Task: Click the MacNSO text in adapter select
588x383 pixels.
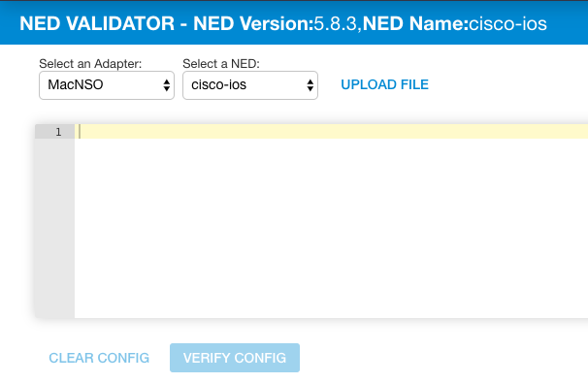Action: 76,84
